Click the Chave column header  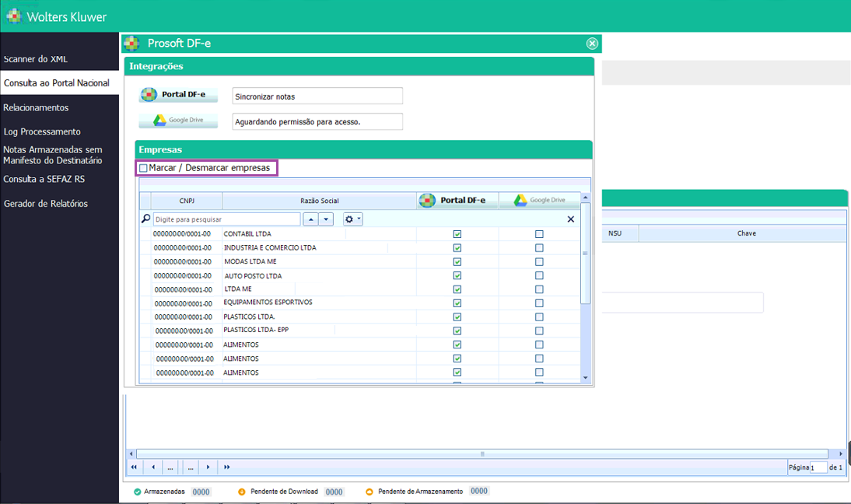pos(746,233)
